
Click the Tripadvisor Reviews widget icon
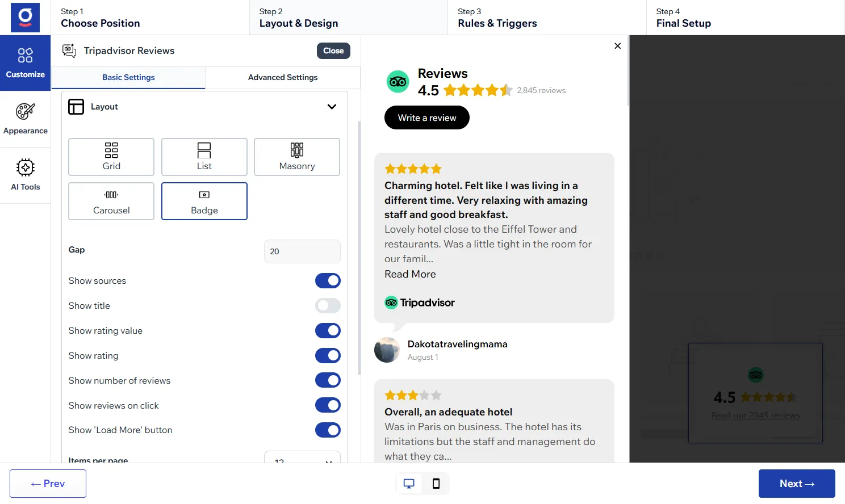click(69, 51)
